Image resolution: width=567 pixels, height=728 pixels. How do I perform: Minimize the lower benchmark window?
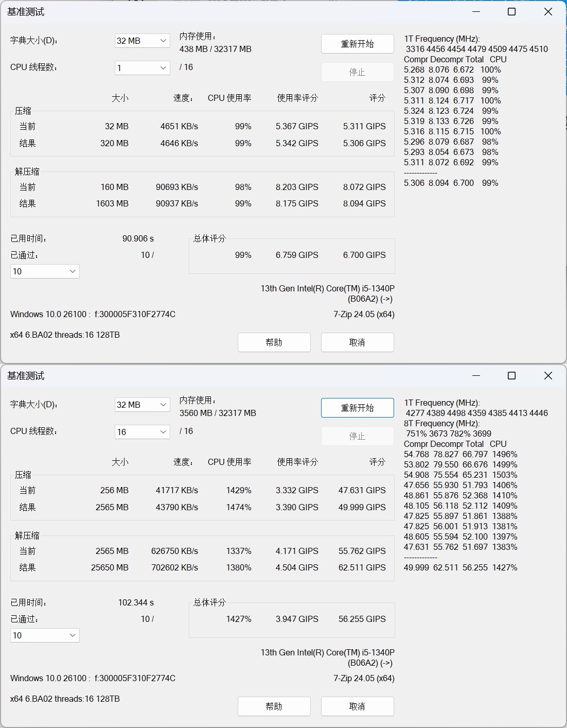pyautogui.click(x=476, y=375)
